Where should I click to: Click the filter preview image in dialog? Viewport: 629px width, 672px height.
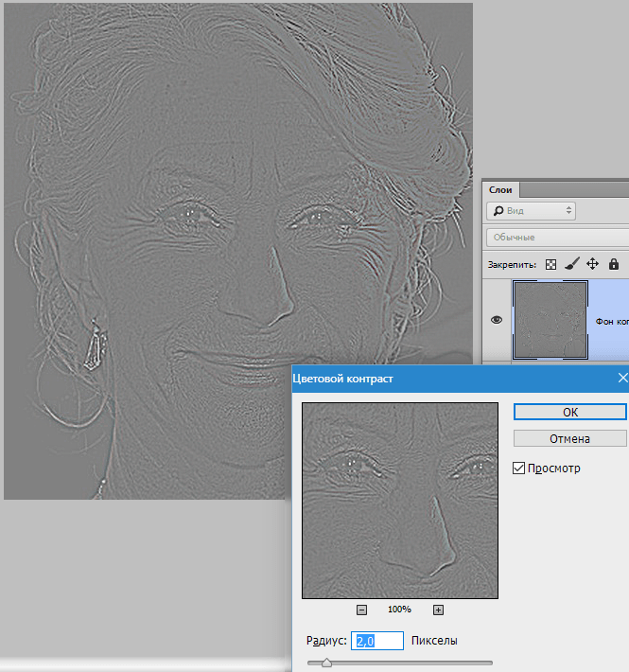400,500
